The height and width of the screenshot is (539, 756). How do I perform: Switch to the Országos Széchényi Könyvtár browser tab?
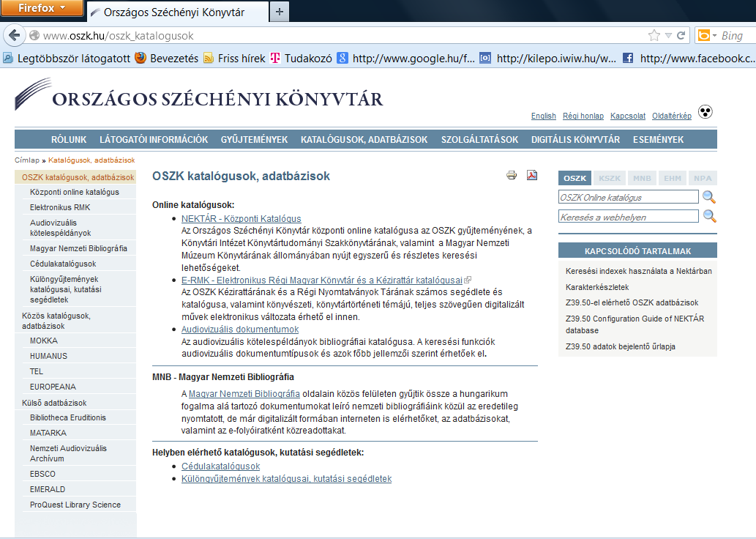pyautogui.click(x=177, y=12)
